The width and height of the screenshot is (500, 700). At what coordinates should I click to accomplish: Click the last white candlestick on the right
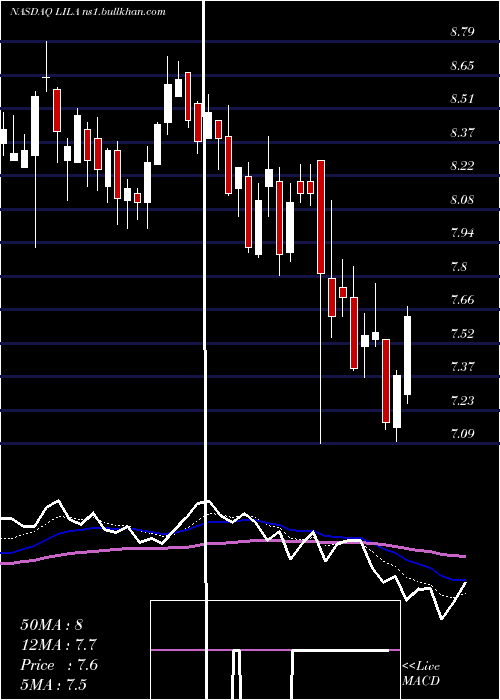pyautogui.click(x=408, y=355)
